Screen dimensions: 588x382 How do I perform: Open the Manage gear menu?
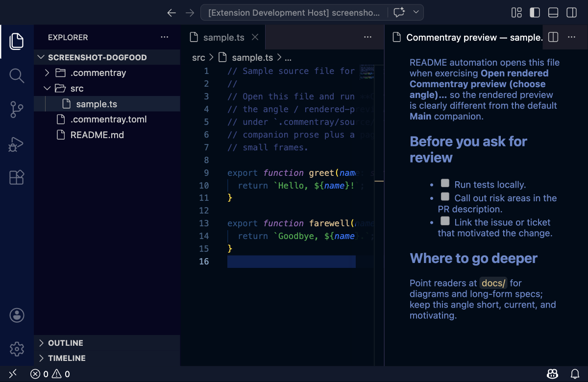tap(17, 349)
